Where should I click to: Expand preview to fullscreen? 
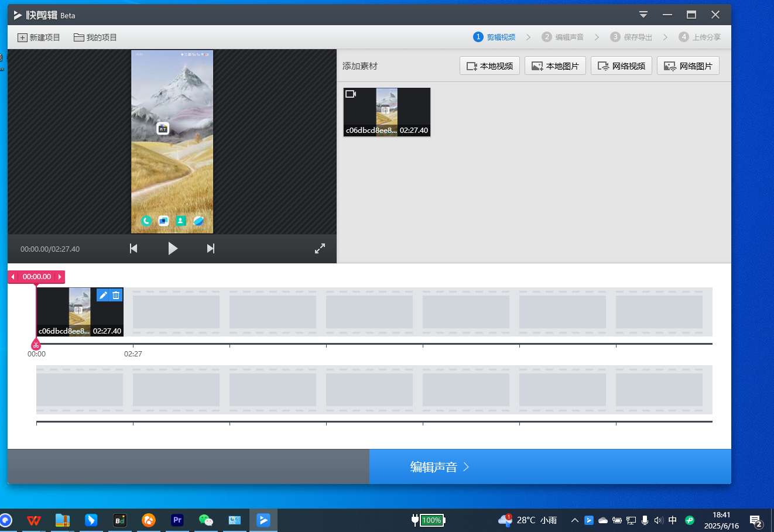coord(320,248)
